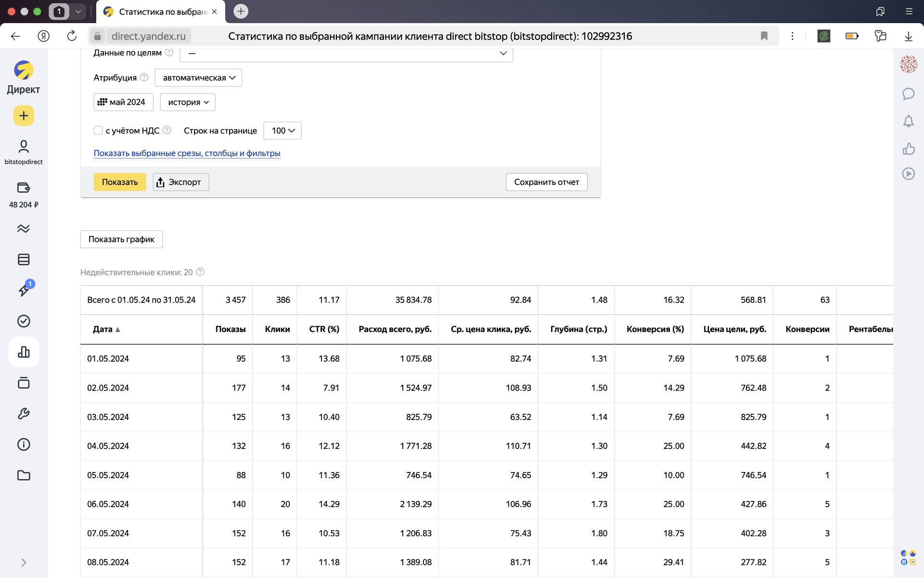Image resolution: width=924 pixels, height=578 pixels.
Task: Click the yellow plus create campaign icon
Action: pos(24,116)
